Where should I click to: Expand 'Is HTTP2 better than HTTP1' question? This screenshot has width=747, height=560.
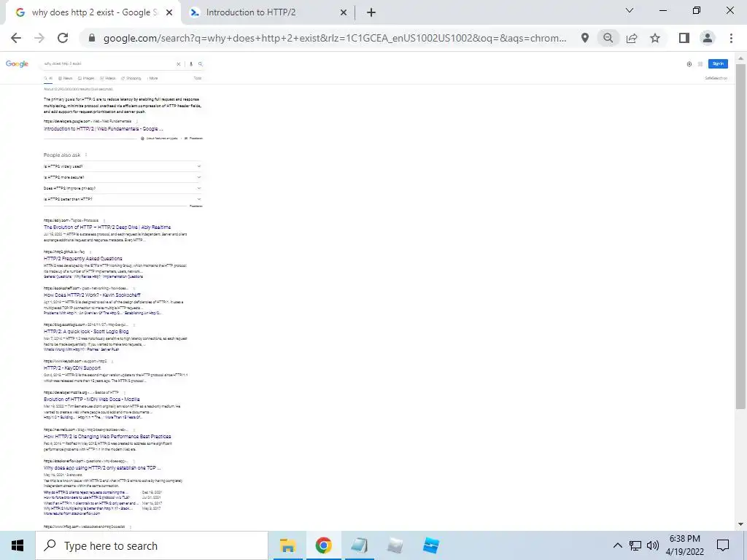coord(123,199)
